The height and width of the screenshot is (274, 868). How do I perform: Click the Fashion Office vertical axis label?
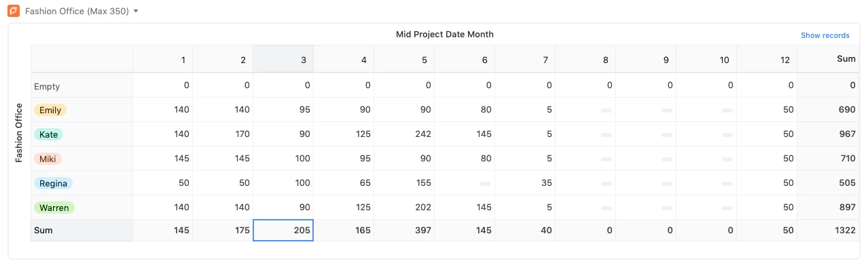tap(19, 133)
